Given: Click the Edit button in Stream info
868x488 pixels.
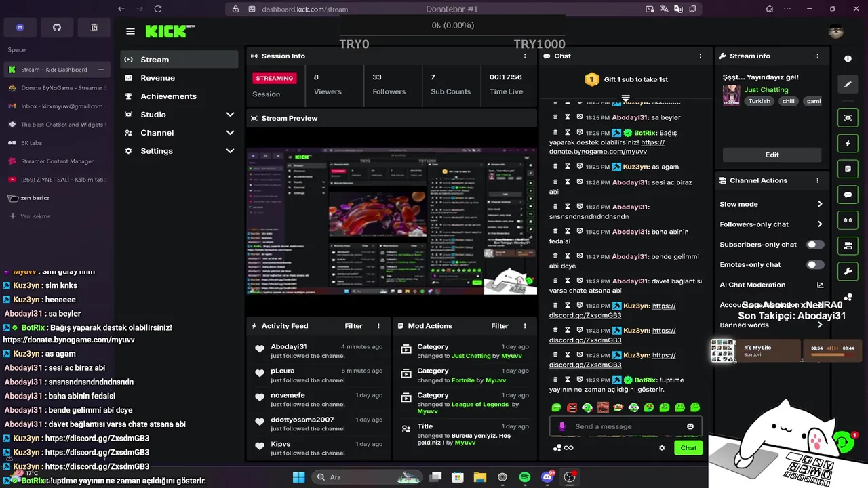Looking at the screenshot, I should coord(772,155).
